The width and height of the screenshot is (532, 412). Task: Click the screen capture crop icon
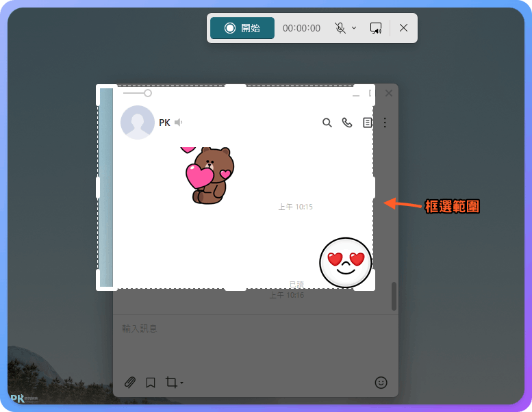tap(171, 383)
